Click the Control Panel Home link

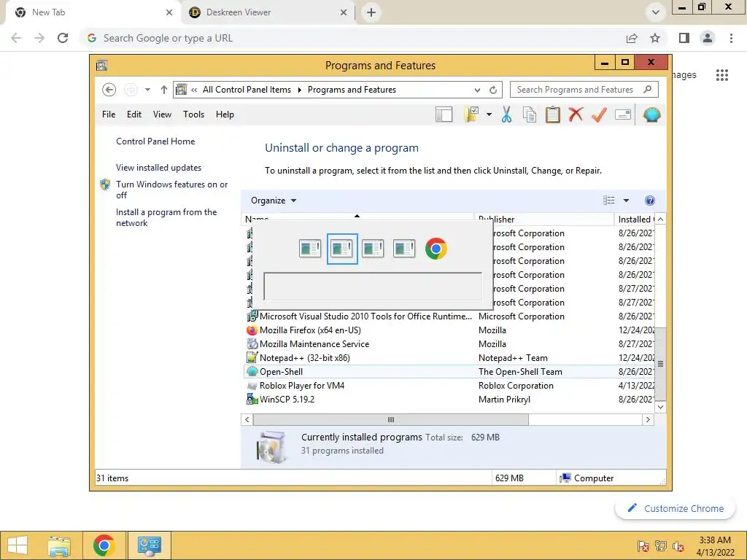point(155,141)
